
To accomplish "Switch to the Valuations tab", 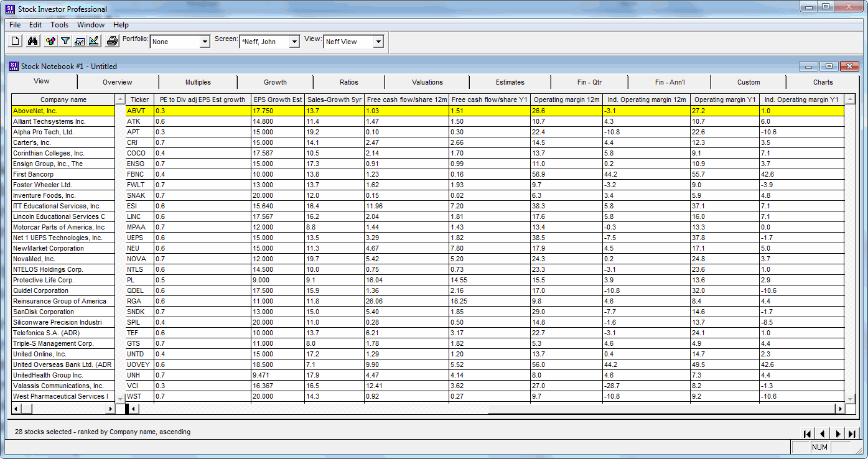I will click(427, 82).
